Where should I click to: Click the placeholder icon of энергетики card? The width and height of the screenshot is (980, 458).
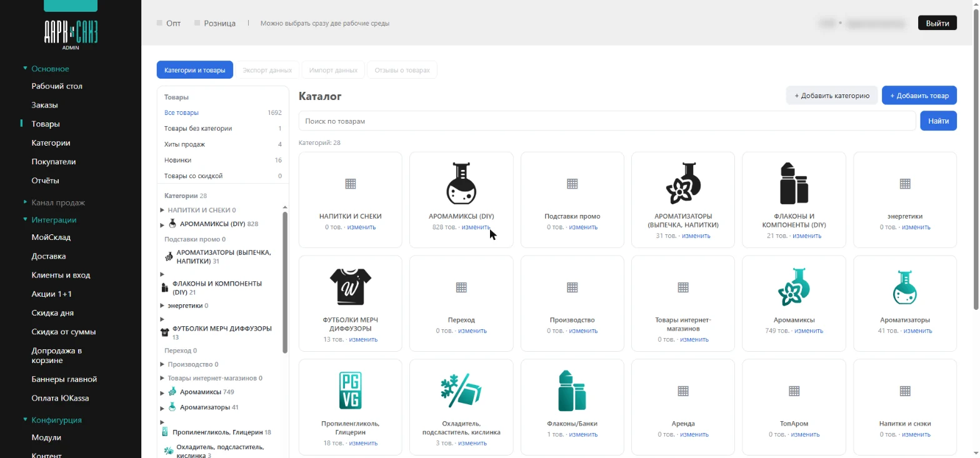click(x=904, y=184)
